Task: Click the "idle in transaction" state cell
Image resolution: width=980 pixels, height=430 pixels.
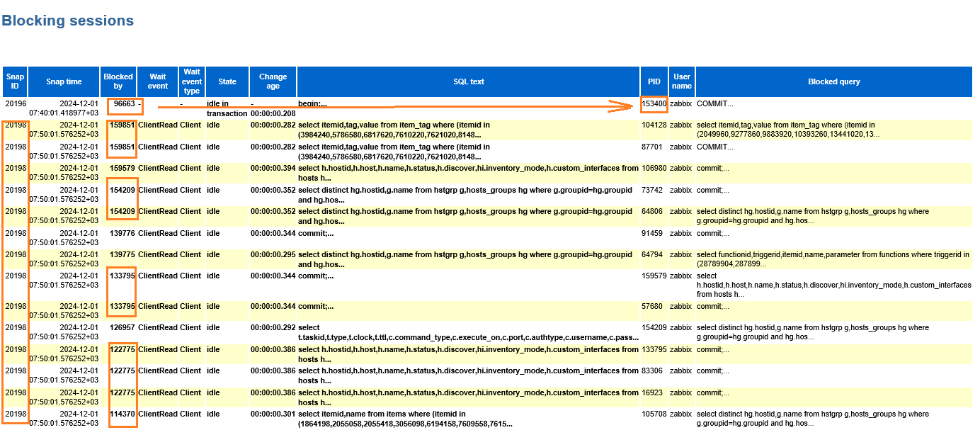Action: [x=227, y=108]
